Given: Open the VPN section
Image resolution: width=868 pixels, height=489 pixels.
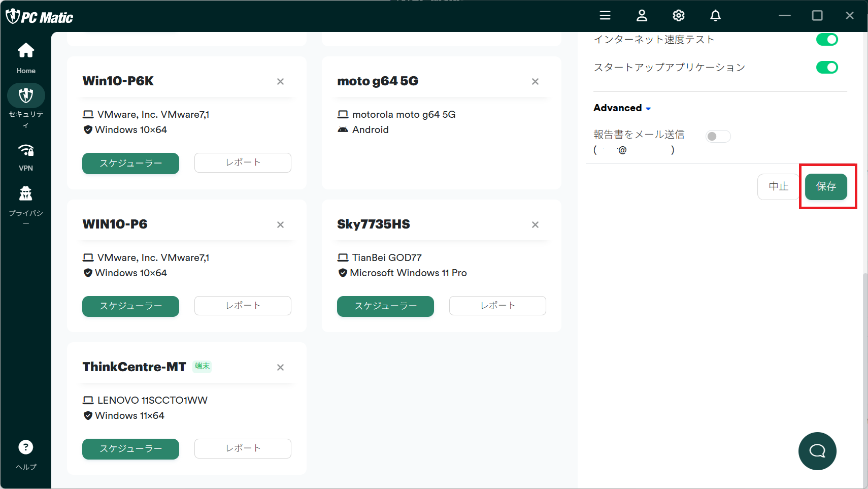Looking at the screenshot, I should [x=26, y=157].
